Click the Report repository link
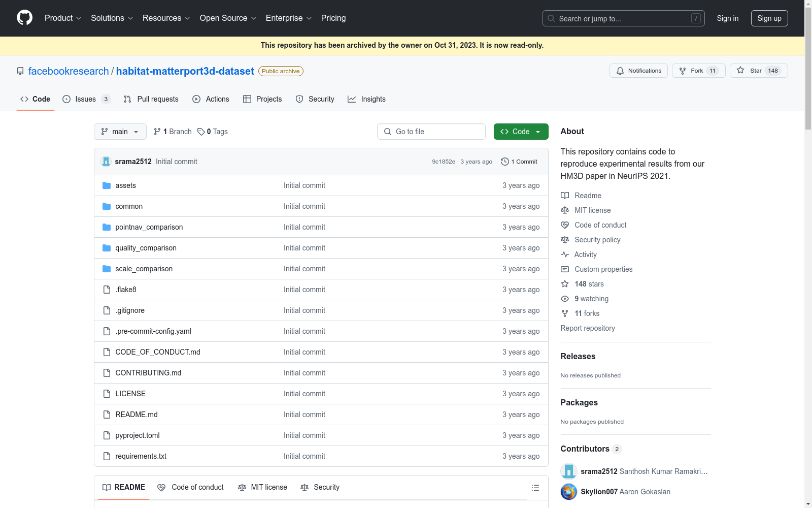This screenshot has height=508, width=812. pyautogui.click(x=588, y=328)
